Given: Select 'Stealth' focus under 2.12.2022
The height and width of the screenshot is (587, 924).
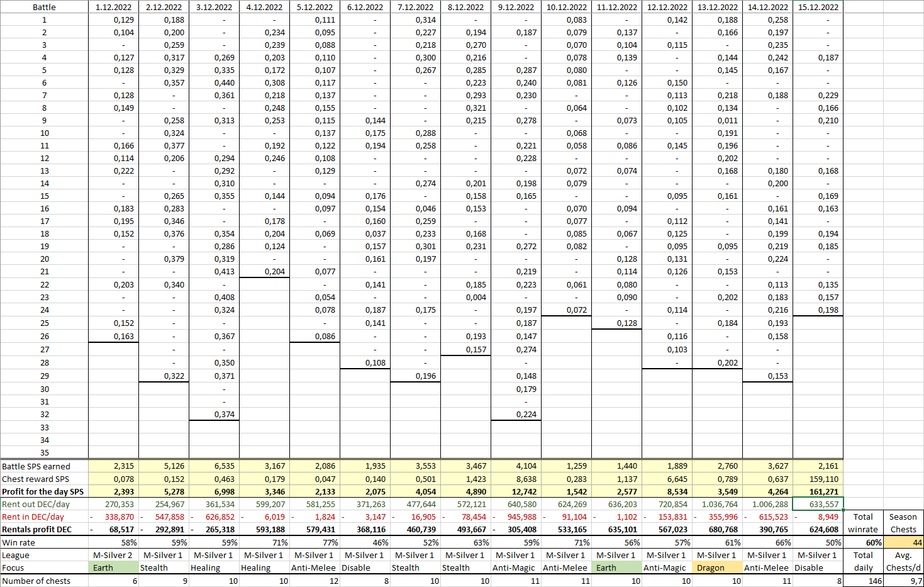Looking at the screenshot, I should coord(164,567).
